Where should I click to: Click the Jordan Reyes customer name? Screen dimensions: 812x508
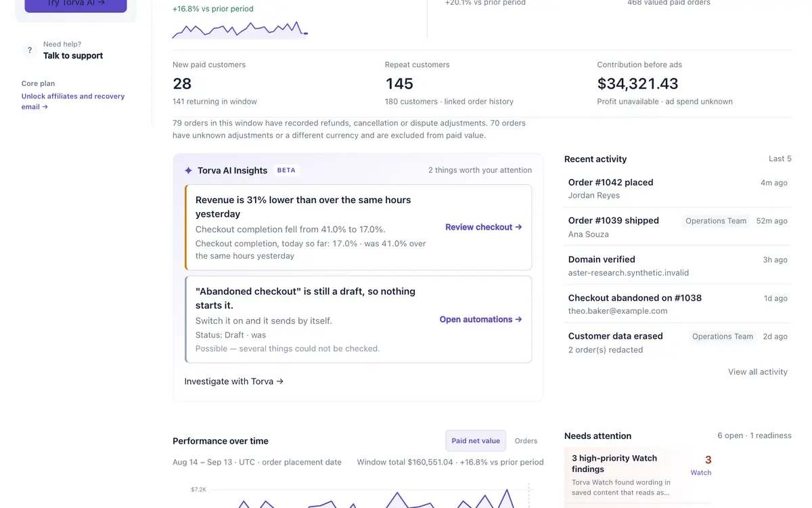594,195
